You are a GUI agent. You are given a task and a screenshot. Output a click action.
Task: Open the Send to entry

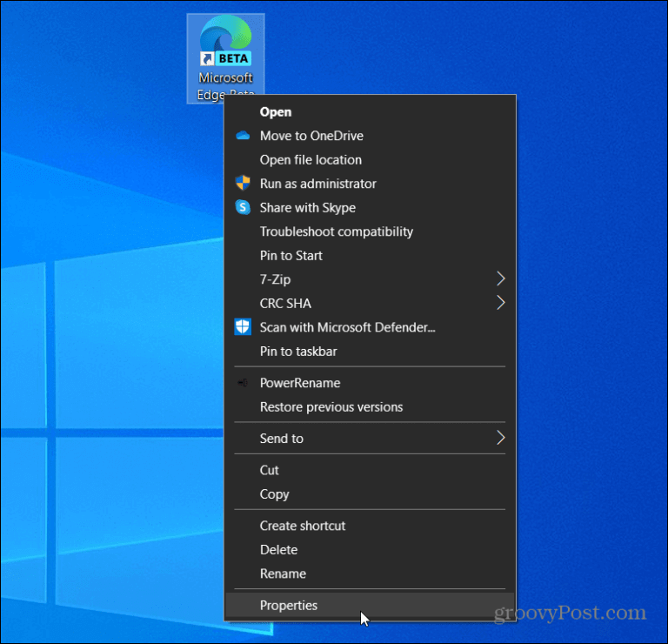tap(370, 438)
